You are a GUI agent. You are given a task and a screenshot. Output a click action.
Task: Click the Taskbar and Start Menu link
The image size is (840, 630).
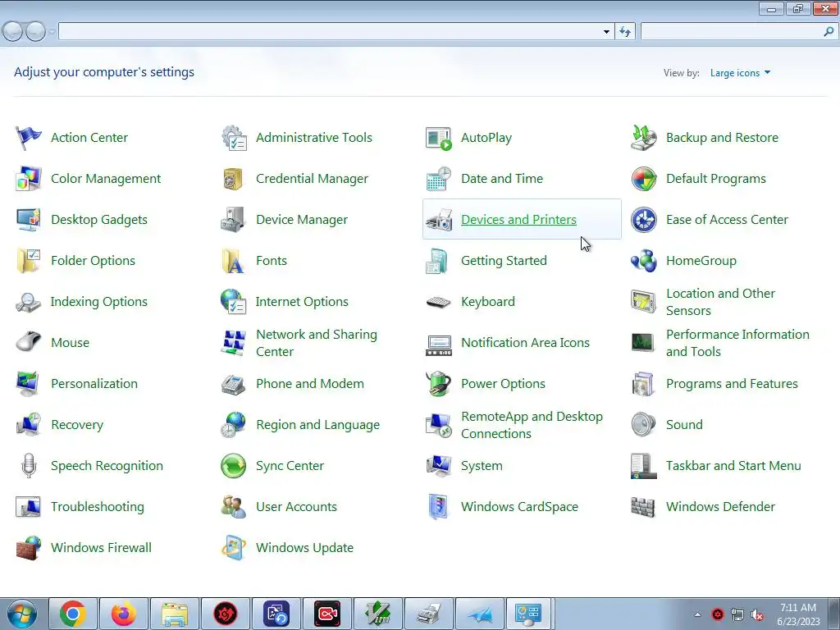[x=733, y=466]
